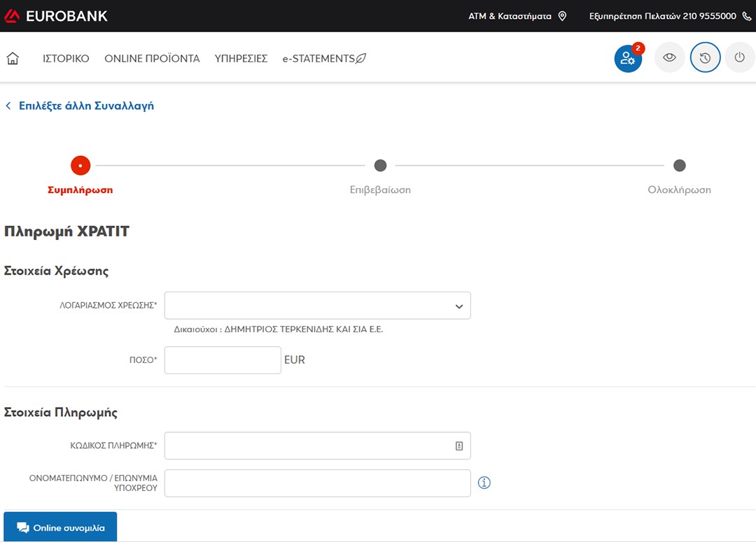The height and width of the screenshot is (542, 756).
Task: Open the ΙΣΤΟΡΙΚΟ menu
Action: click(x=66, y=59)
